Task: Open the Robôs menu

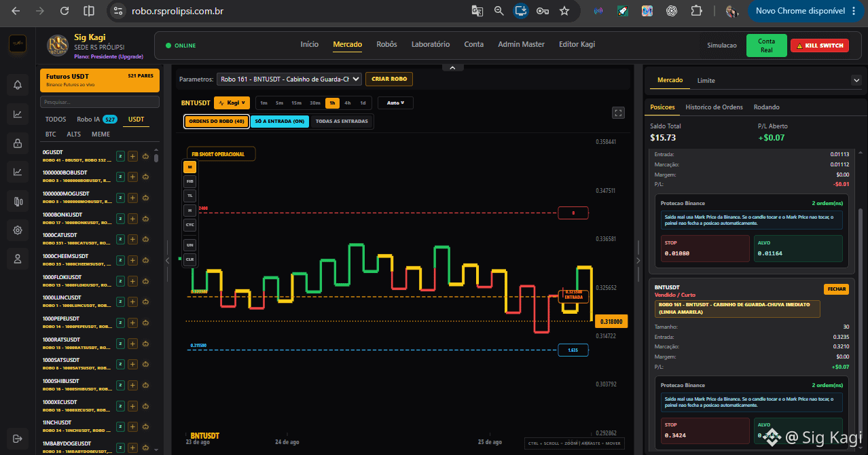Action: coord(386,44)
